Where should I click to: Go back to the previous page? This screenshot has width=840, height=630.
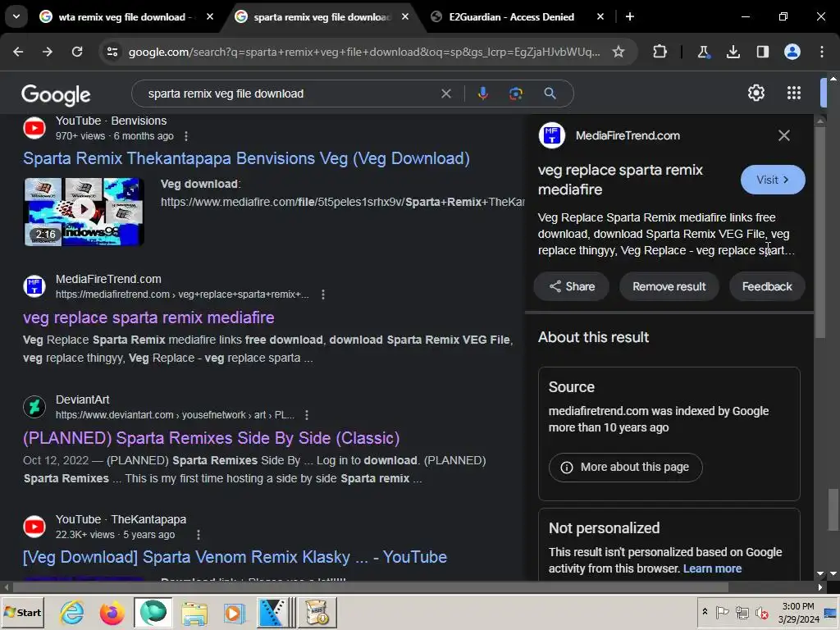[x=18, y=52]
